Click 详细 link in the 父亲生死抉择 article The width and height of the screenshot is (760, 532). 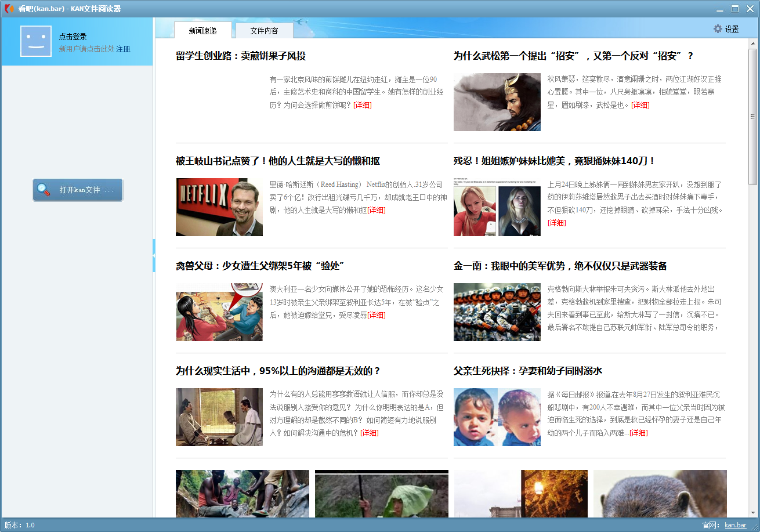click(638, 433)
